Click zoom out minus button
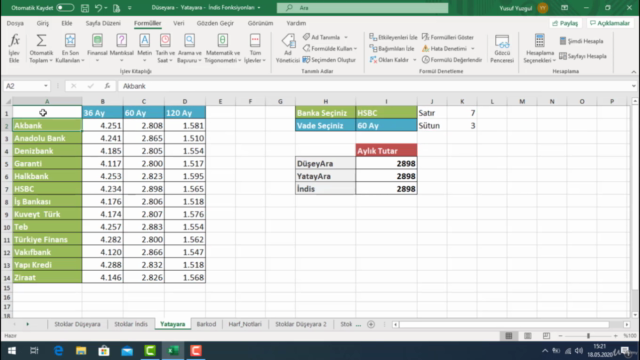 [560, 336]
